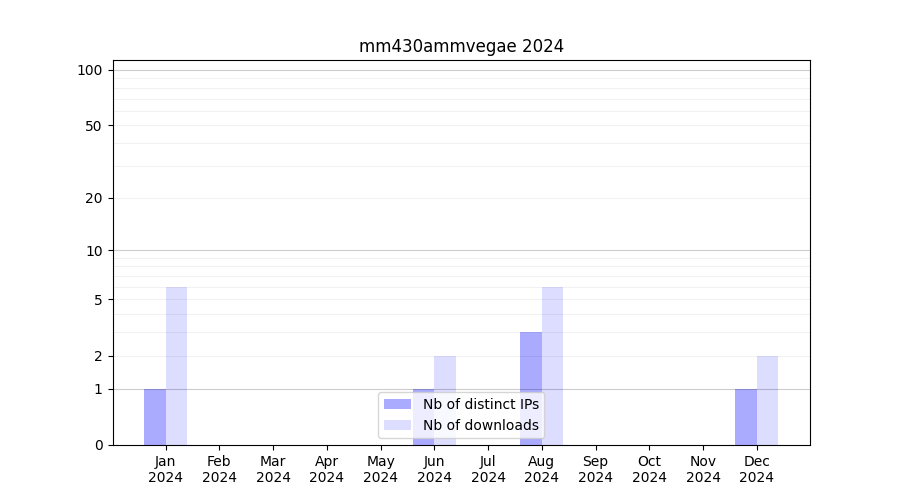Click the 'May 2024' x-axis label
This screenshot has width=900, height=500.
[380, 469]
